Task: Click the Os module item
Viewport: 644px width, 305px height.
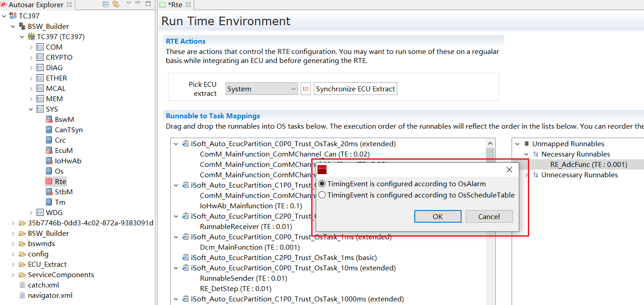Action: point(59,171)
